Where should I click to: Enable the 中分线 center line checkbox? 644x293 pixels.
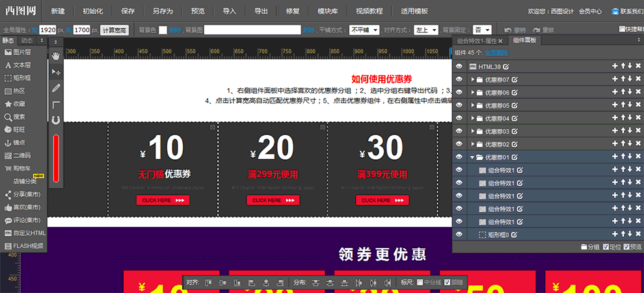pyautogui.click(x=420, y=283)
